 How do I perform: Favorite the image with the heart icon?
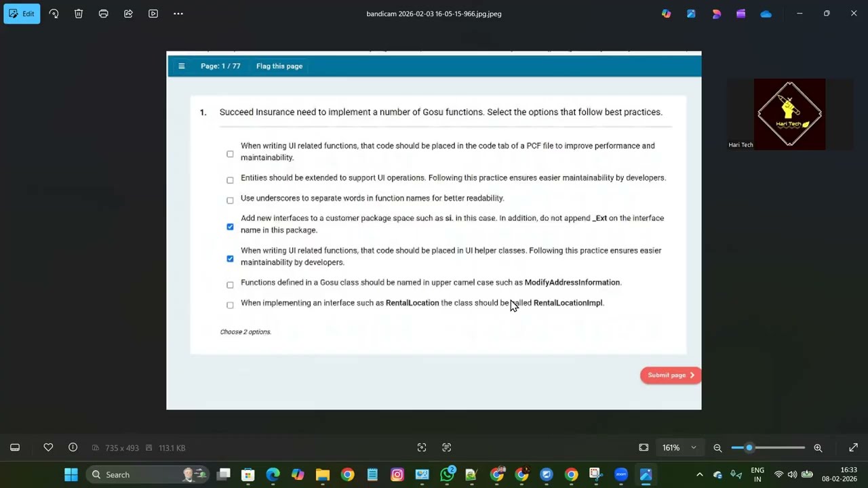coord(48,447)
